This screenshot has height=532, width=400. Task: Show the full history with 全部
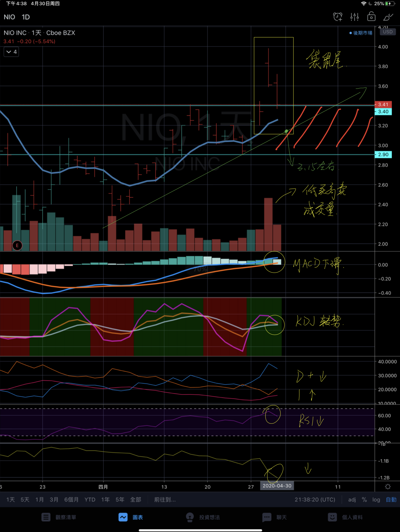[136, 500]
